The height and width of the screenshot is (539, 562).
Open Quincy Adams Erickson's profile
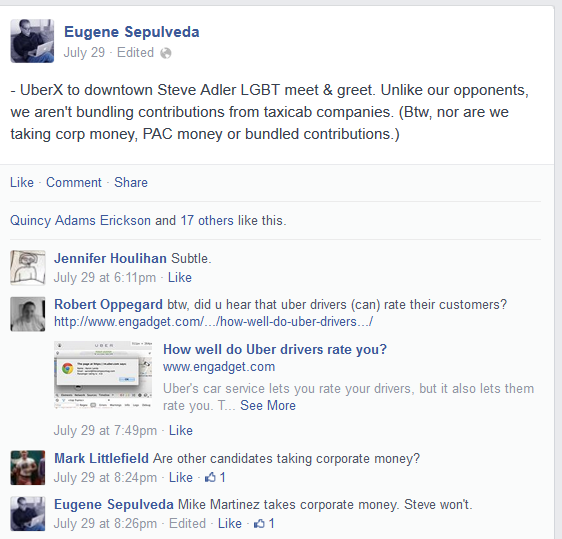pyautogui.click(x=80, y=220)
